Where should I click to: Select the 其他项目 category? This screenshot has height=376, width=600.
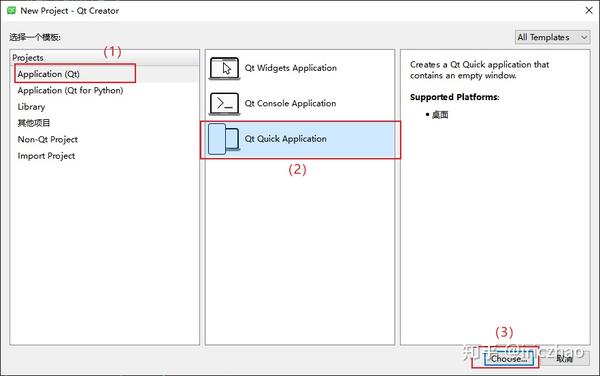click(34, 123)
